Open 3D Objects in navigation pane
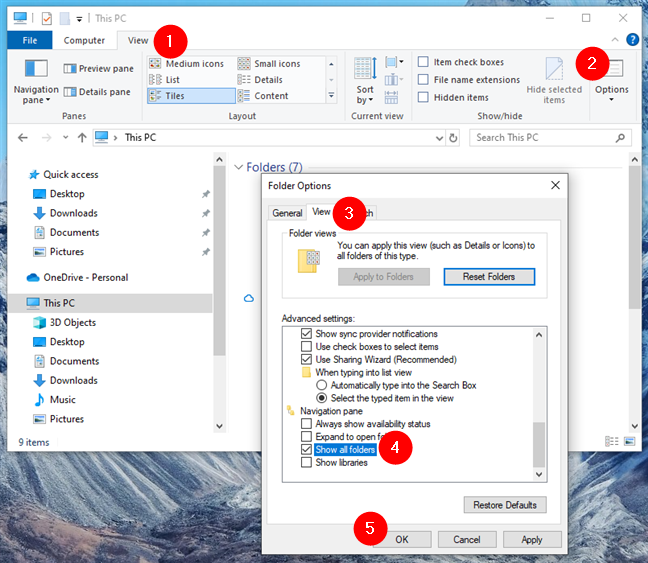The image size is (648, 563). point(64,322)
